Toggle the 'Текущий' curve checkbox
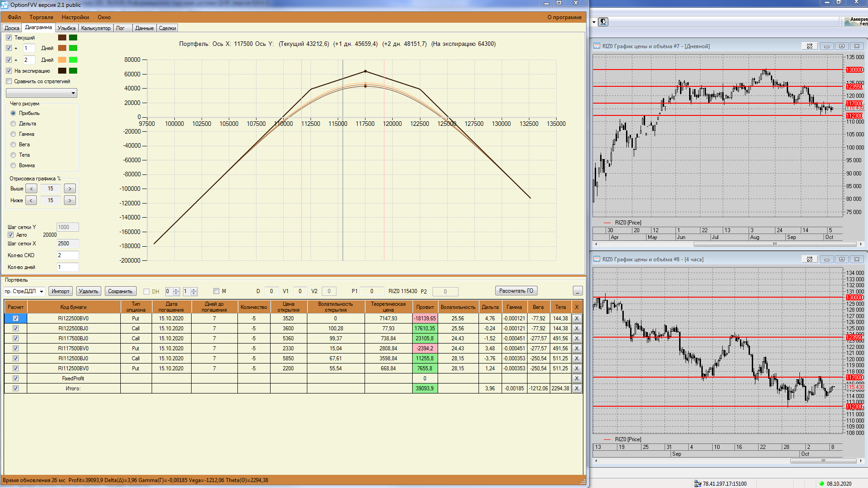The width and height of the screenshot is (868, 488). coord(9,37)
